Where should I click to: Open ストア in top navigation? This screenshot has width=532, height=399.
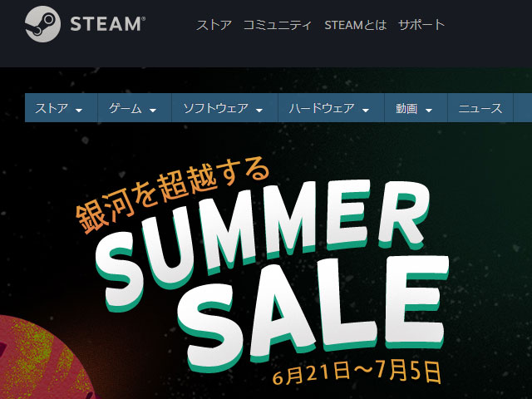coord(214,25)
